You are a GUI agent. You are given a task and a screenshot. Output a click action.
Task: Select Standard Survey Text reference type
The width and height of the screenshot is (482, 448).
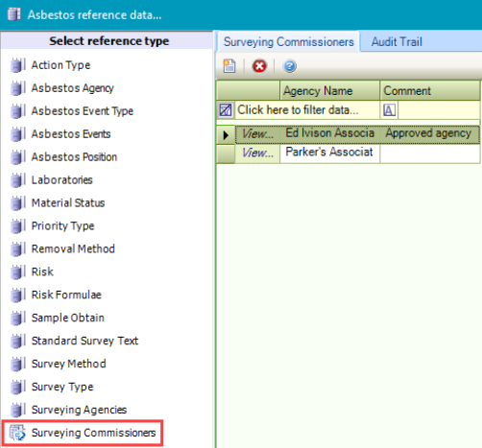84,341
